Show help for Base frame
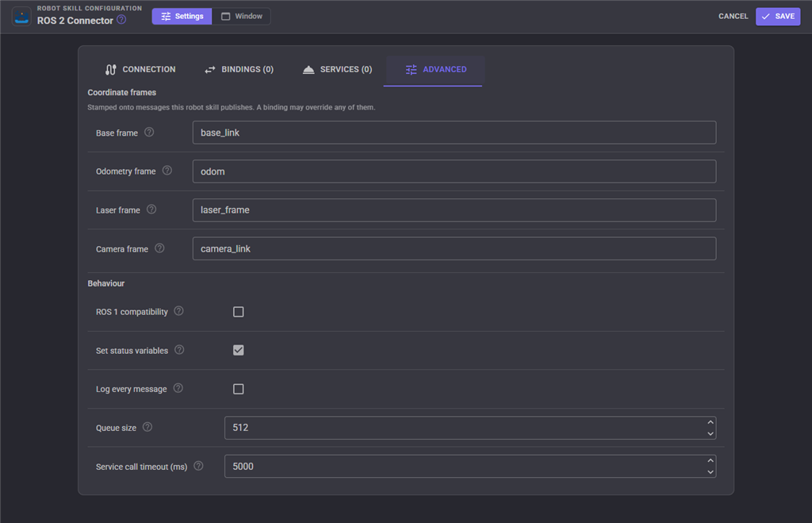 (149, 133)
